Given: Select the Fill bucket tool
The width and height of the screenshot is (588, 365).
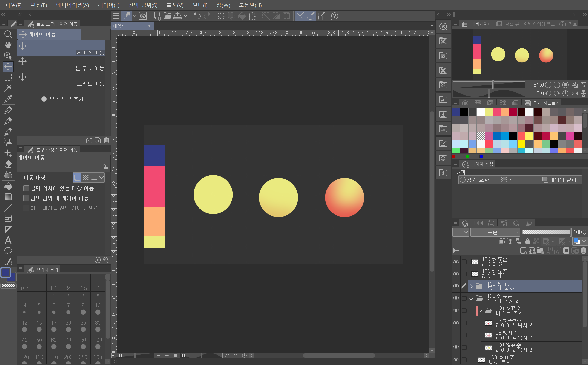Looking at the screenshot, I should click(8, 186).
